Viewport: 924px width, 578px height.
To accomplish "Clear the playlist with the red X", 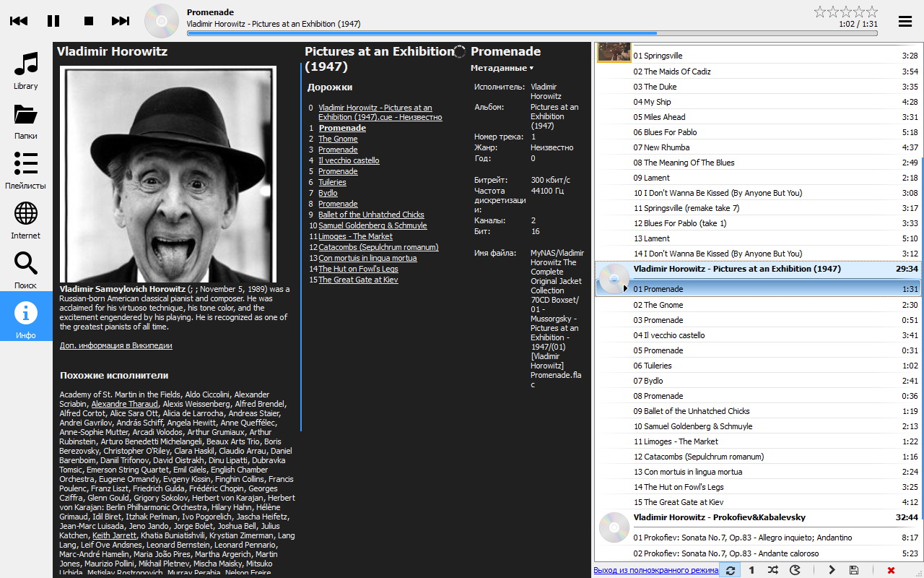I will [891, 570].
